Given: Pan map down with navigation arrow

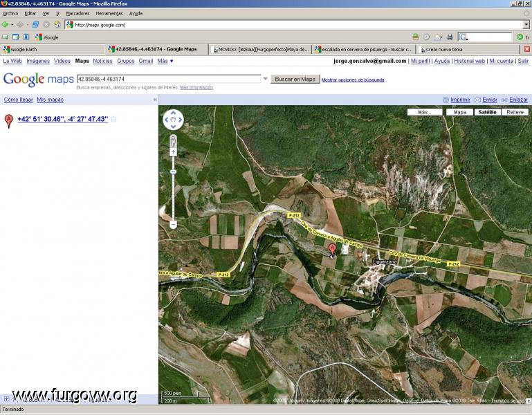Looking at the screenshot, I should (174, 127).
